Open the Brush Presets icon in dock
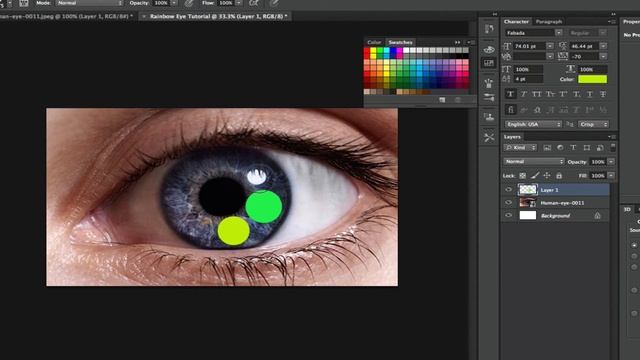 (489, 97)
